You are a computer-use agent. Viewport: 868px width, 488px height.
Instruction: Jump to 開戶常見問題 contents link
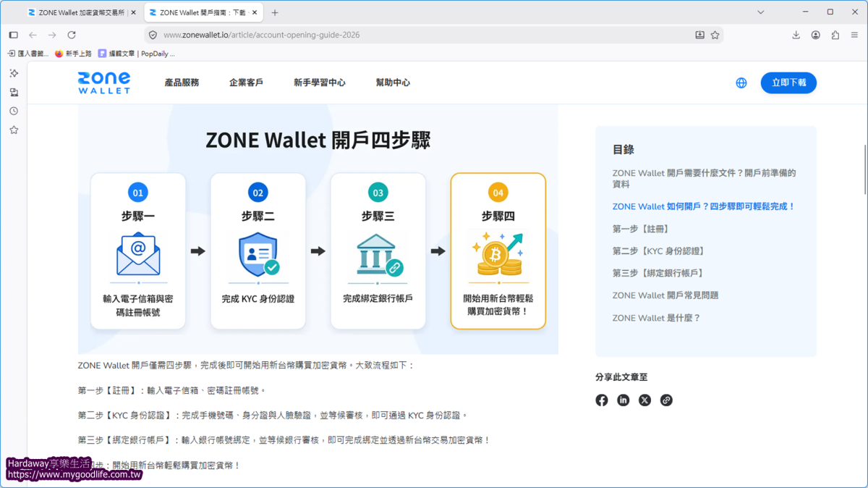pyautogui.click(x=665, y=295)
